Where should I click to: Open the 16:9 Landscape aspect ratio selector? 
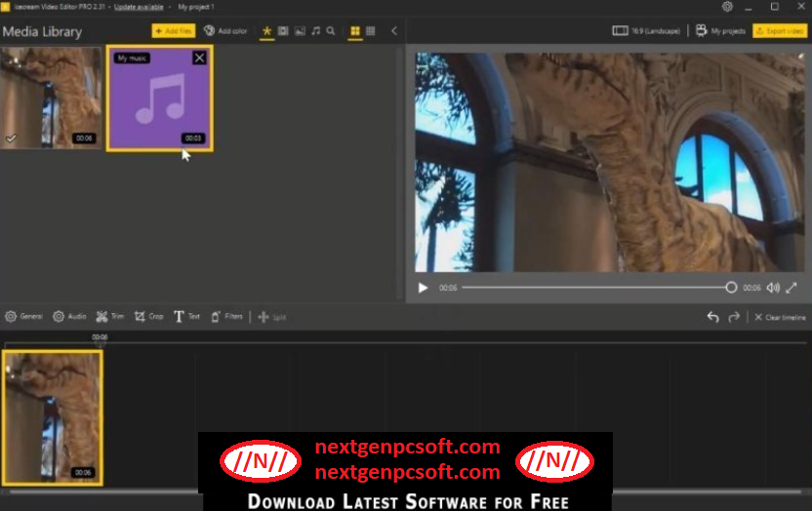coord(646,31)
